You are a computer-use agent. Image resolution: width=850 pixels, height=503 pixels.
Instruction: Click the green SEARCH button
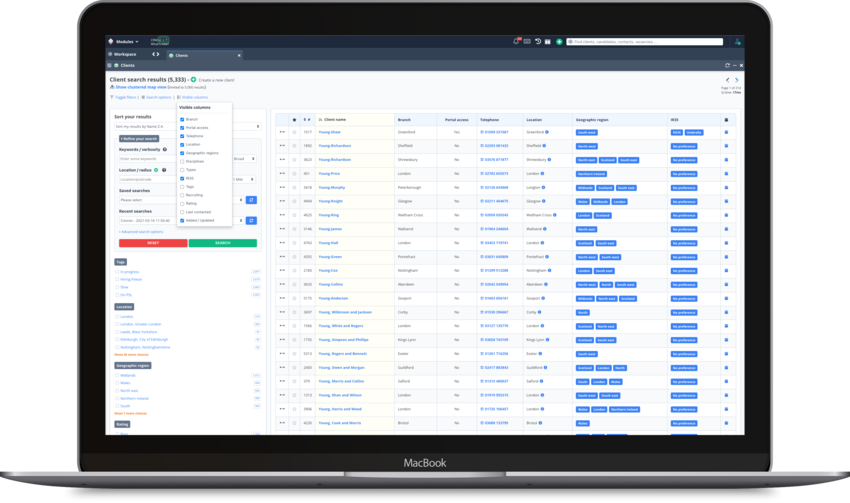(223, 243)
